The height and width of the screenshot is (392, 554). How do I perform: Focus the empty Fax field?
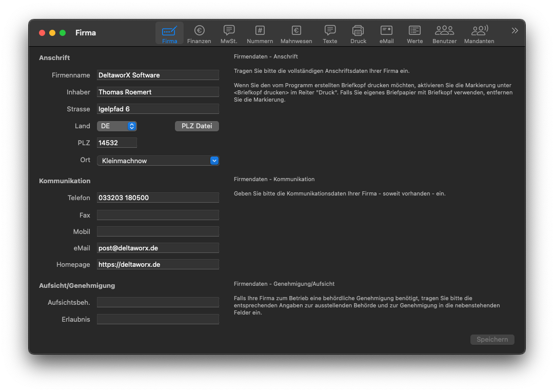click(x=158, y=215)
